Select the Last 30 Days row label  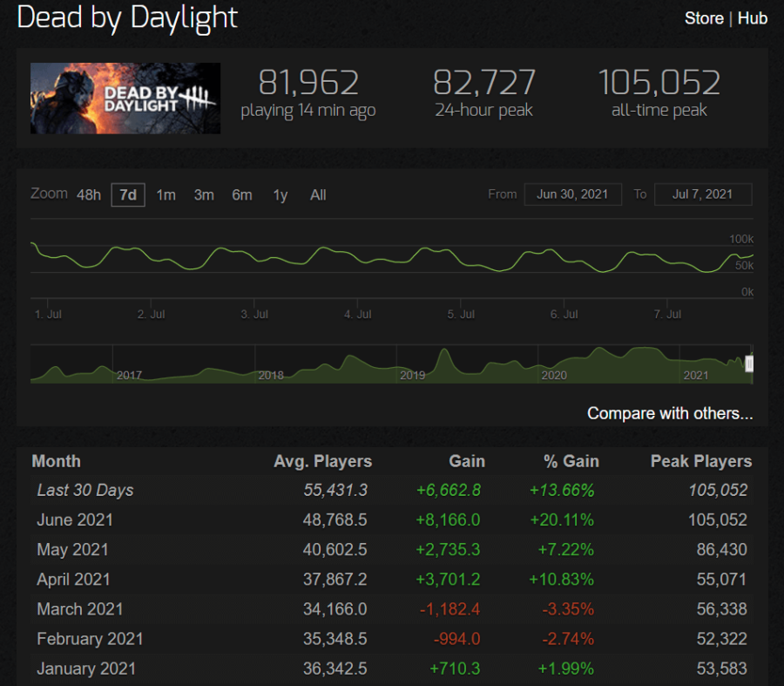pos(85,491)
